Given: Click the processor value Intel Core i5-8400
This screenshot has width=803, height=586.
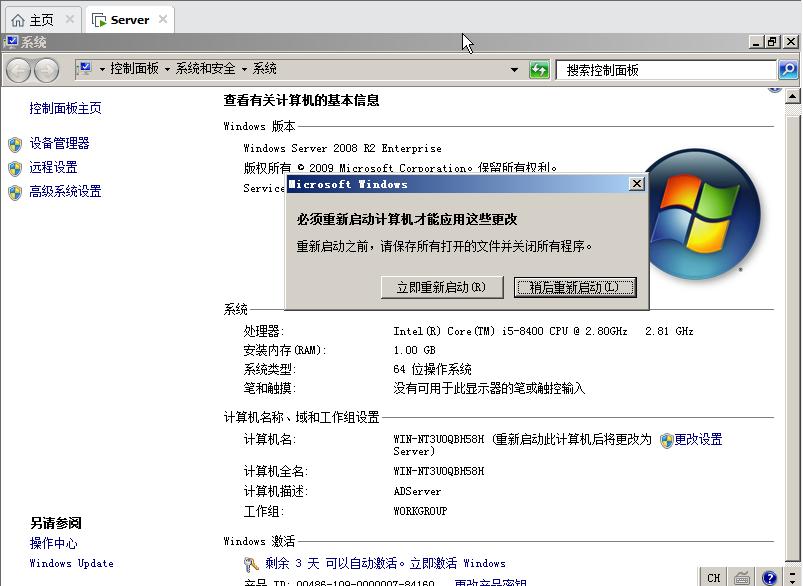Looking at the screenshot, I should point(543,331).
